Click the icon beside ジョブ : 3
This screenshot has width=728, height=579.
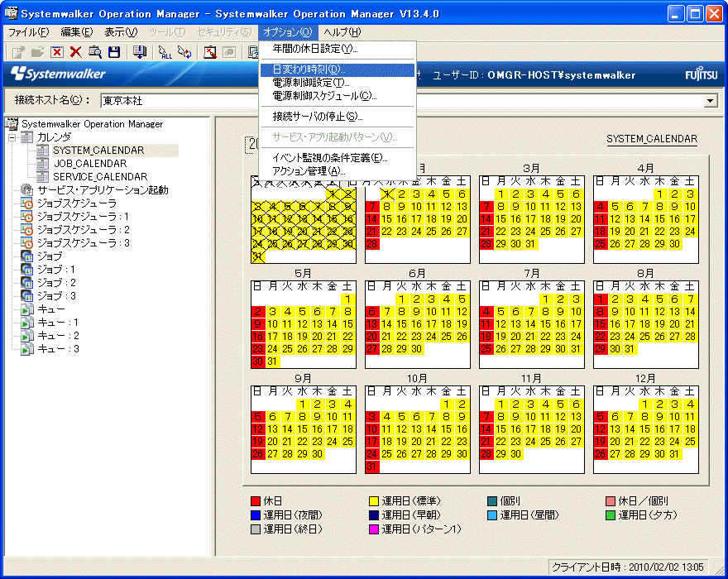tap(27, 296)
